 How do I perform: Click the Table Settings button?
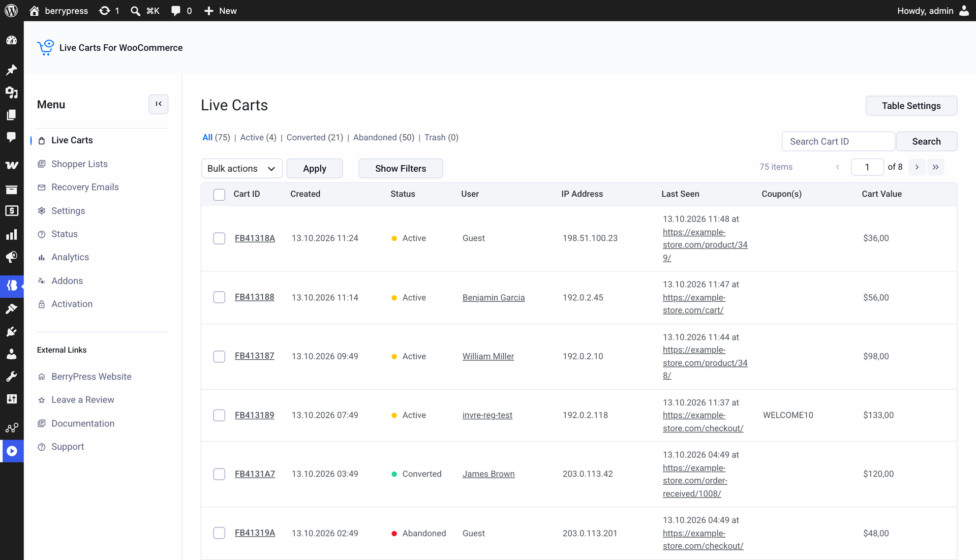(x=911, y=106)
